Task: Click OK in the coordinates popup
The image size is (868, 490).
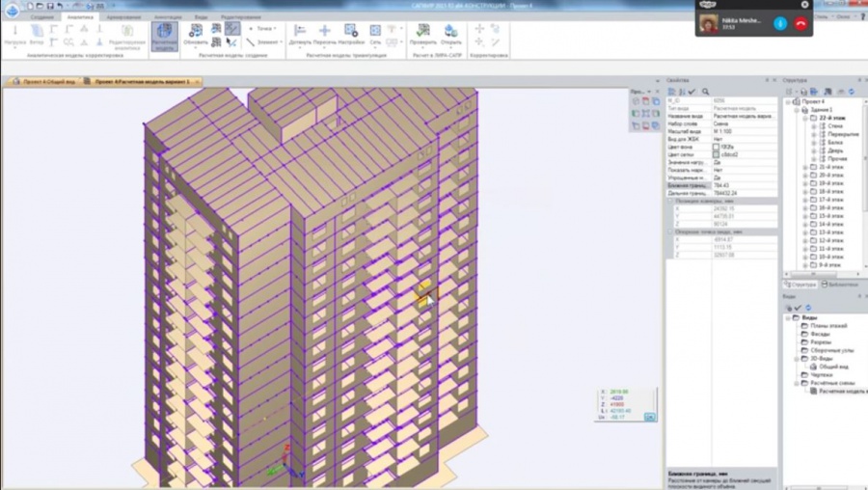Action: (649, 417)
